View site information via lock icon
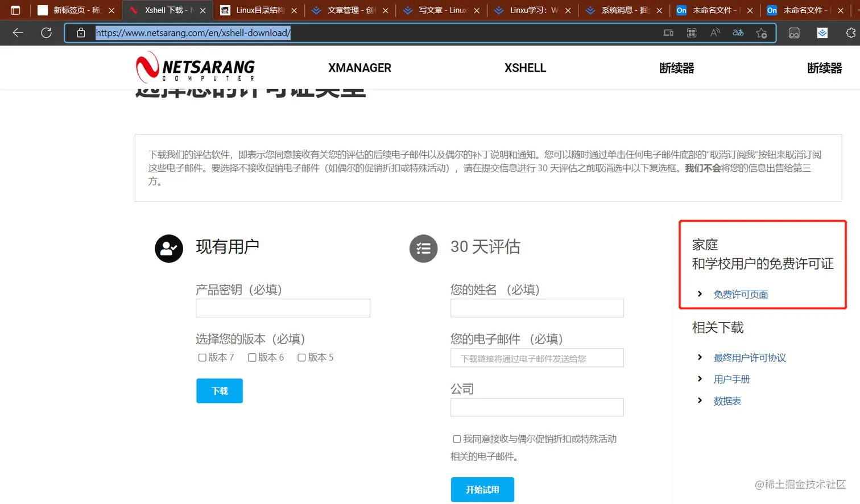Image resolution: width=860 pixels, height=504 pixels. 81,33
